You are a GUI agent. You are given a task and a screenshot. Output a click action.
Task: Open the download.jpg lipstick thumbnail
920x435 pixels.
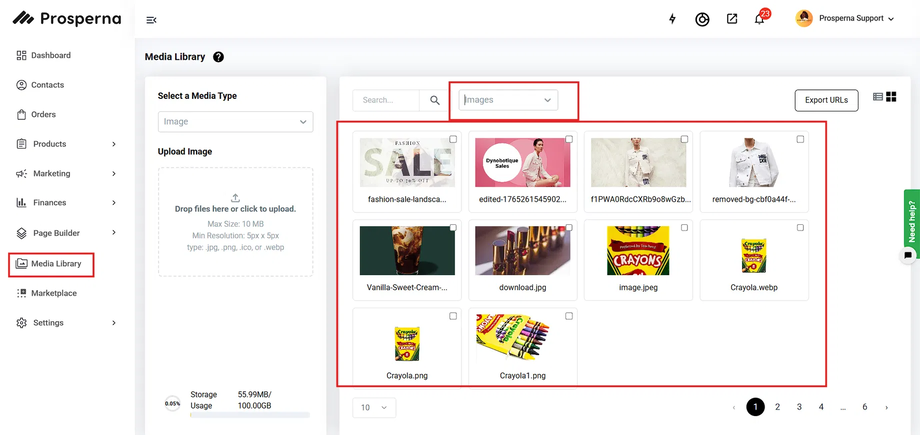522,251
